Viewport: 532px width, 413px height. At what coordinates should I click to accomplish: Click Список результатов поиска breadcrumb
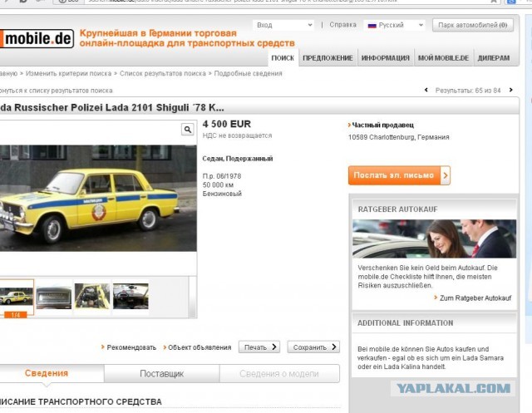pyautogui.click(x=163, y=74)
